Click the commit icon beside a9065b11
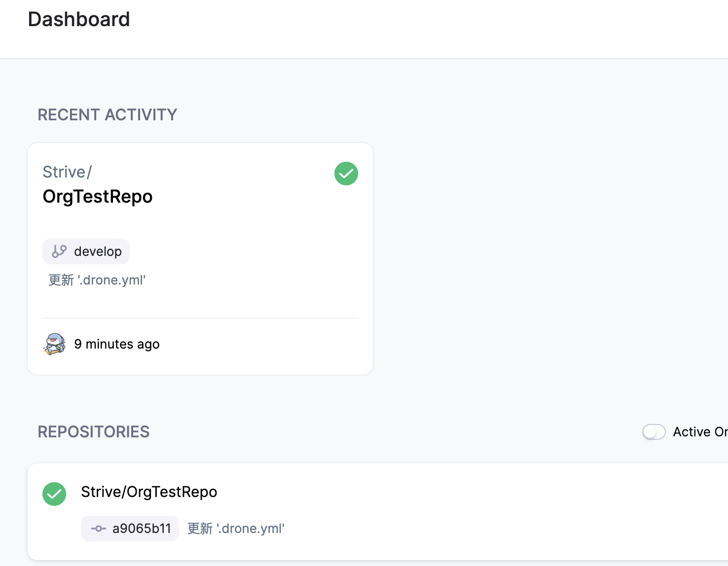 coord(99,529)
